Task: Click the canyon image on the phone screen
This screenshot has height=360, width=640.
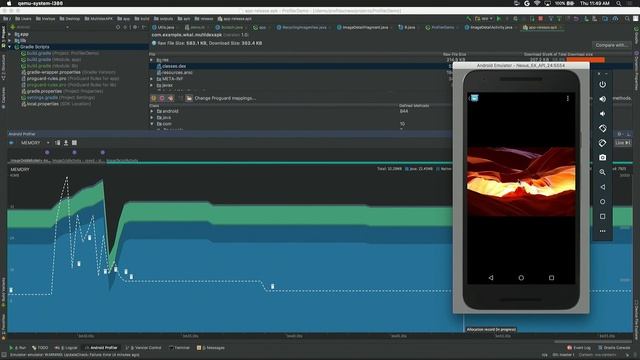Action: pos(521,181)
